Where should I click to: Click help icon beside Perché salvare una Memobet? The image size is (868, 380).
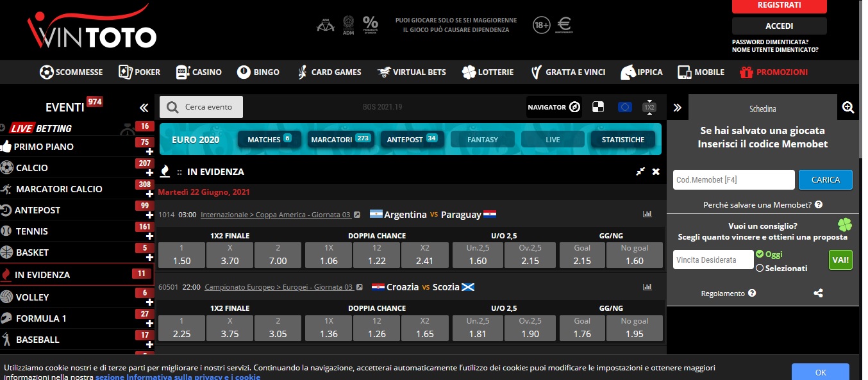[x=819, y=205]
